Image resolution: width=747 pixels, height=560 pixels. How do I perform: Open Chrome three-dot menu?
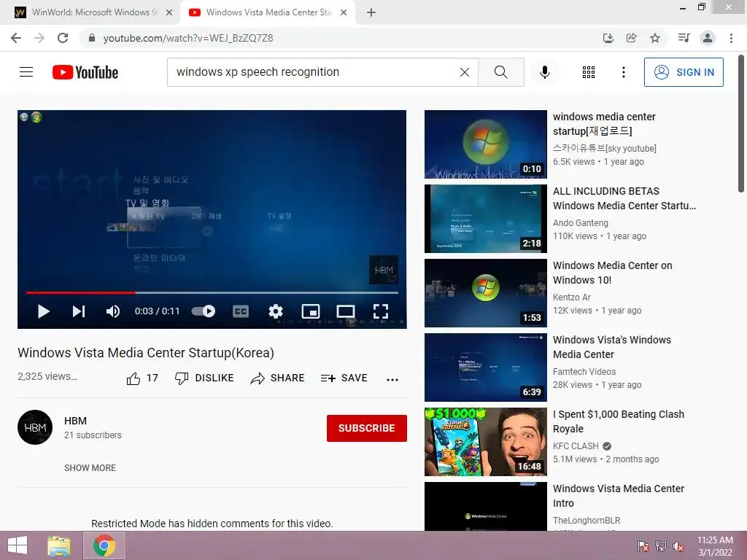click(731, 38)
